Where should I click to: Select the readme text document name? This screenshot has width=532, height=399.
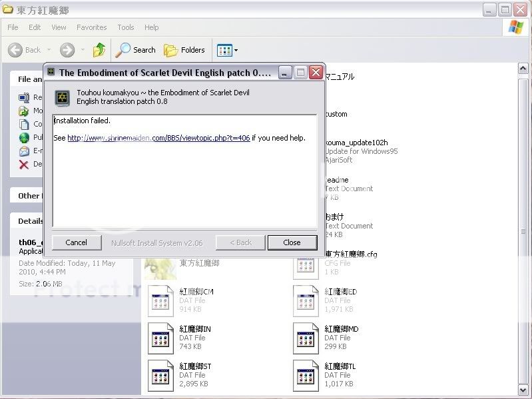pyautogui.click(x=337, y=180)
